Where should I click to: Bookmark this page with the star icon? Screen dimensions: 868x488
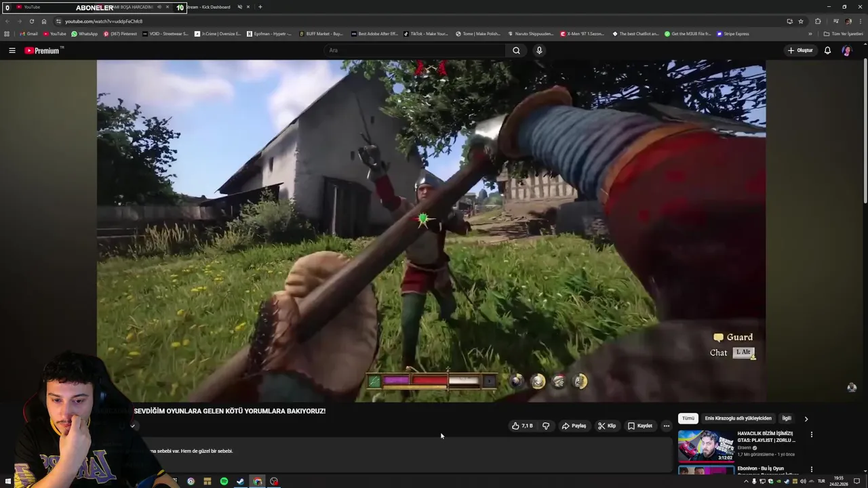pos(800,21)
